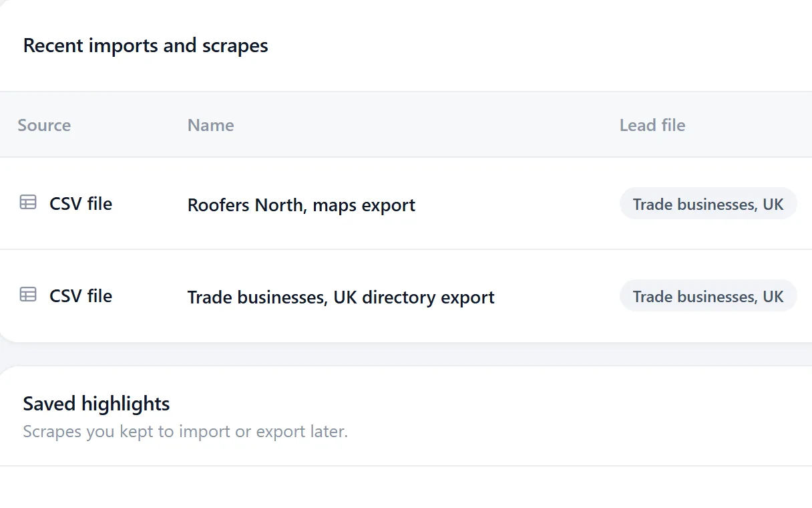Click CSV file label in UK directory export row
This screenshot has width=812, height=508.
pos(81,295)
